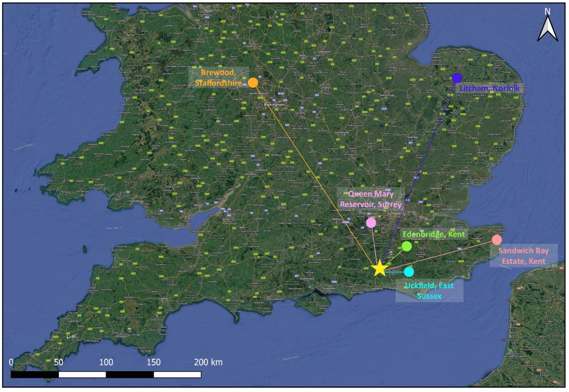Select the green Edenbridge marker dot
The width and height of the screenshot is (569, 392).
click(407, 246)
